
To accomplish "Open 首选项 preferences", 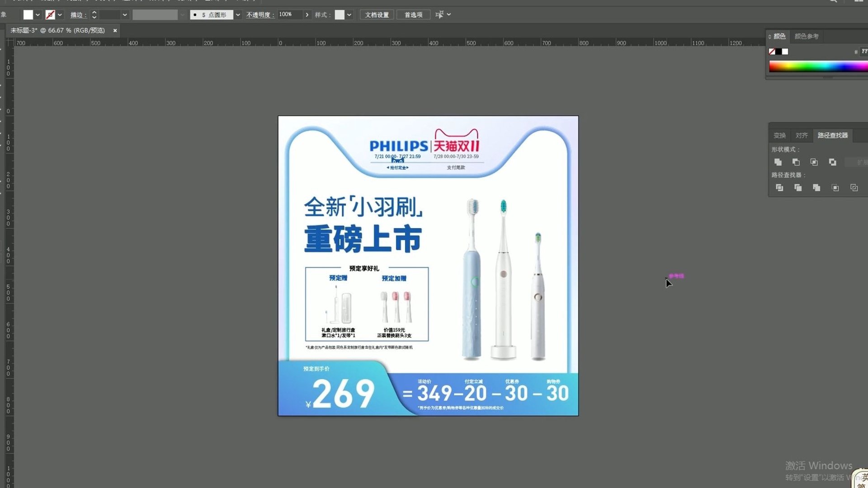I will click(x=413, y=15).
